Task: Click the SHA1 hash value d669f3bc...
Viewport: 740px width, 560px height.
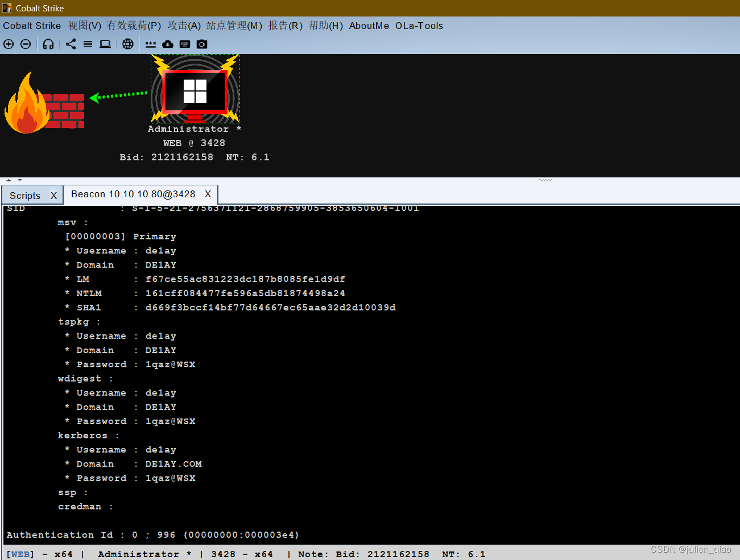Action: click(270, 308)
